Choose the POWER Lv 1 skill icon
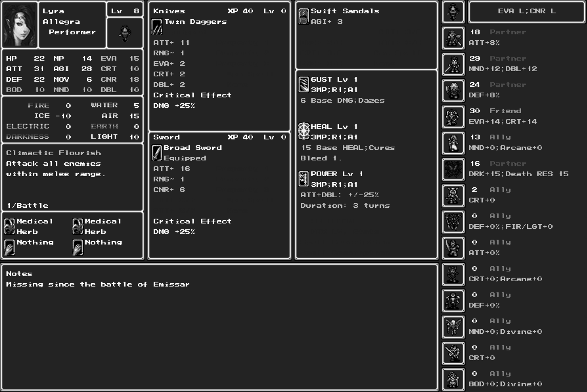Image resolution: width=587 pixels, height=392 pixels. 304,179
